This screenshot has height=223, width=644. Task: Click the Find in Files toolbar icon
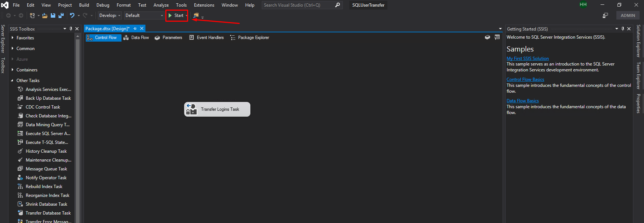[x=196, y=15]
